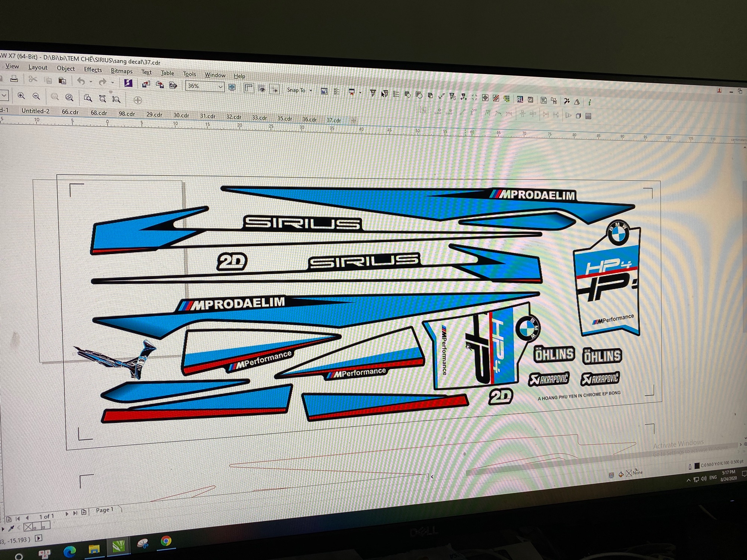Toggle the Show grid button
This screenshot has width=747, height=560.
point(262,89)
